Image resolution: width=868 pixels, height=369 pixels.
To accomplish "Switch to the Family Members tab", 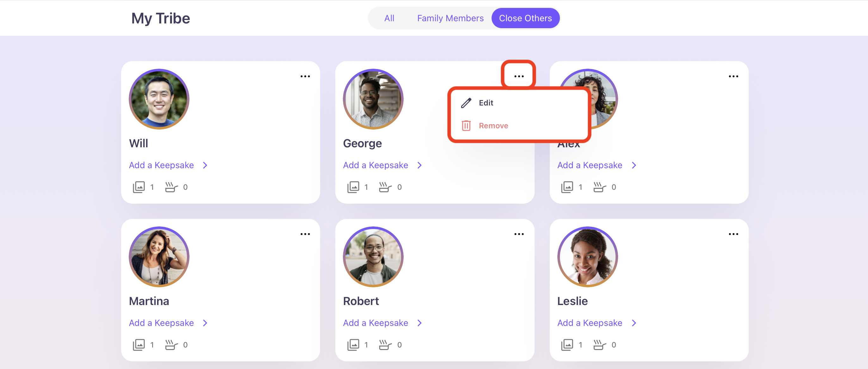I will (x=450, y=18).
